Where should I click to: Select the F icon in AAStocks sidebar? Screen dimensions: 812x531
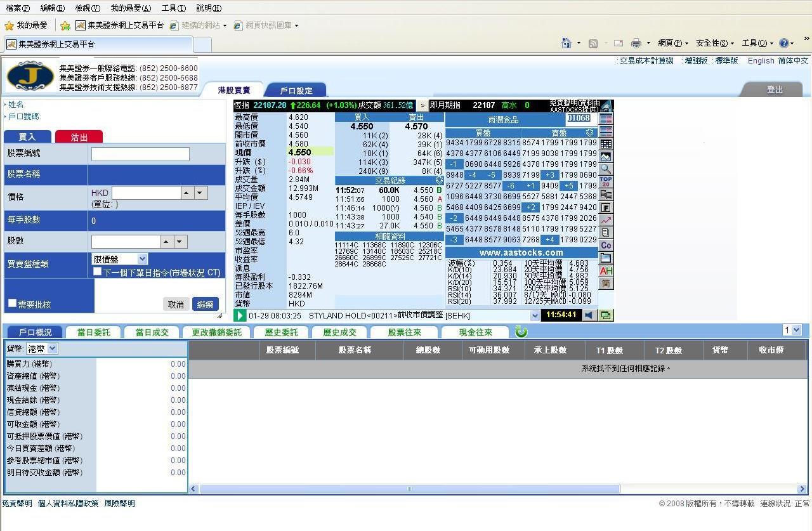click(606, 207)
